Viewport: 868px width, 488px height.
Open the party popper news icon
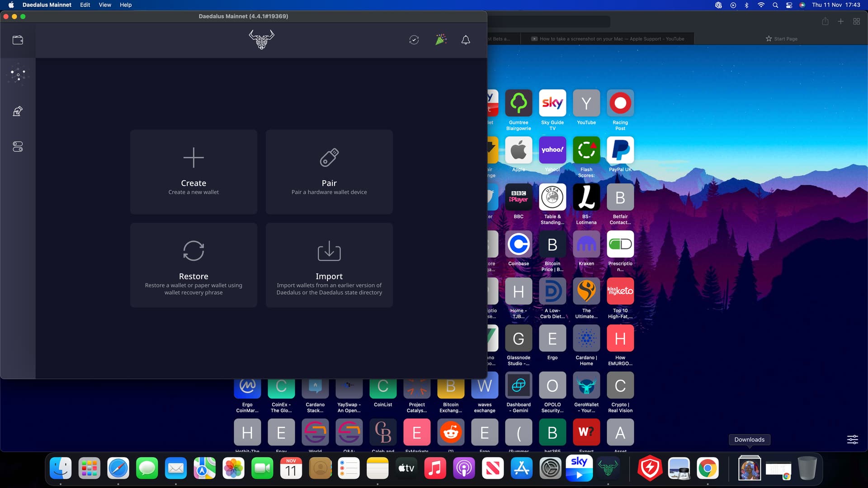tap(441, 40)
